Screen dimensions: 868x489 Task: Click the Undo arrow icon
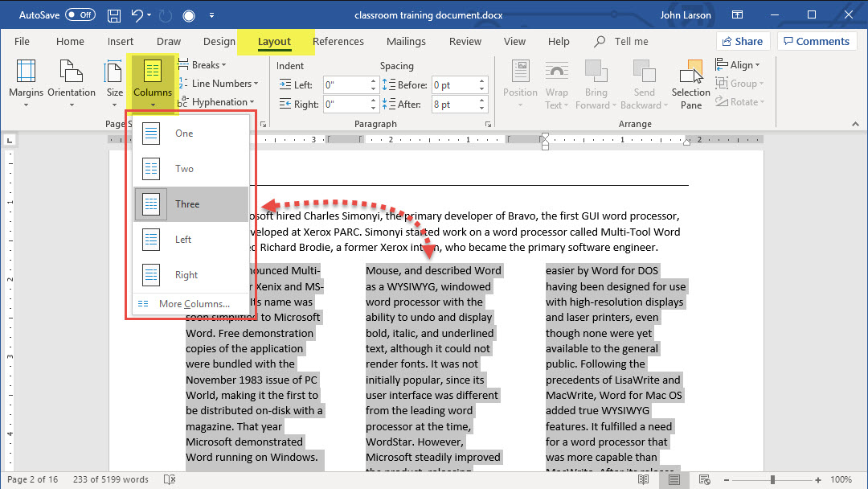click(137, 15)
